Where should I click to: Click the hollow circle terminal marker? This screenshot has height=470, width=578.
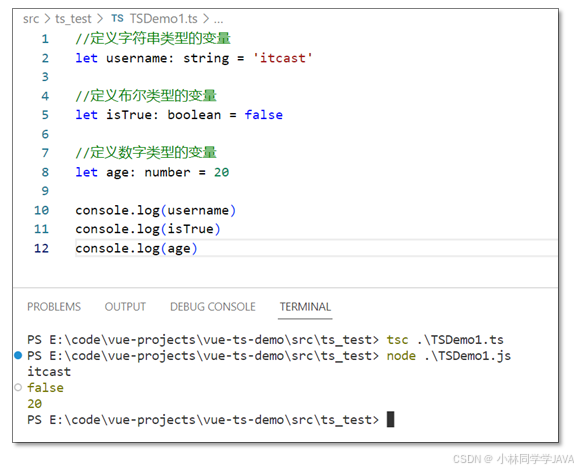tap(18, 387)
